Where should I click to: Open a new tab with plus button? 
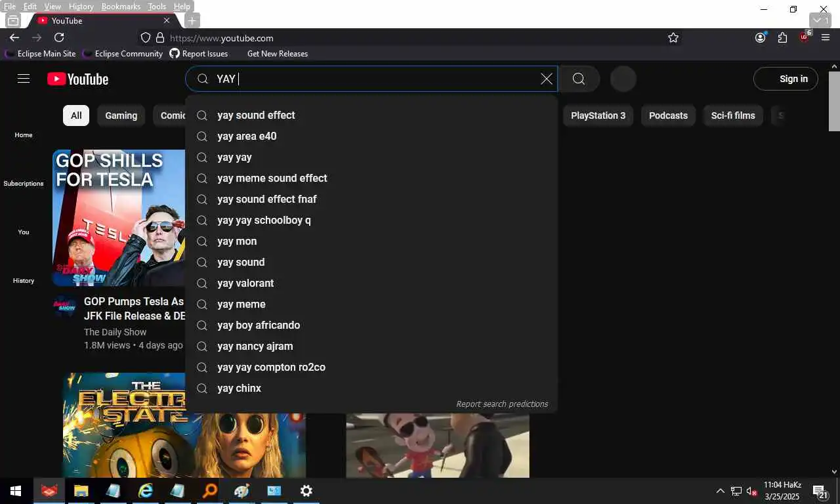[x=192, y=20]
